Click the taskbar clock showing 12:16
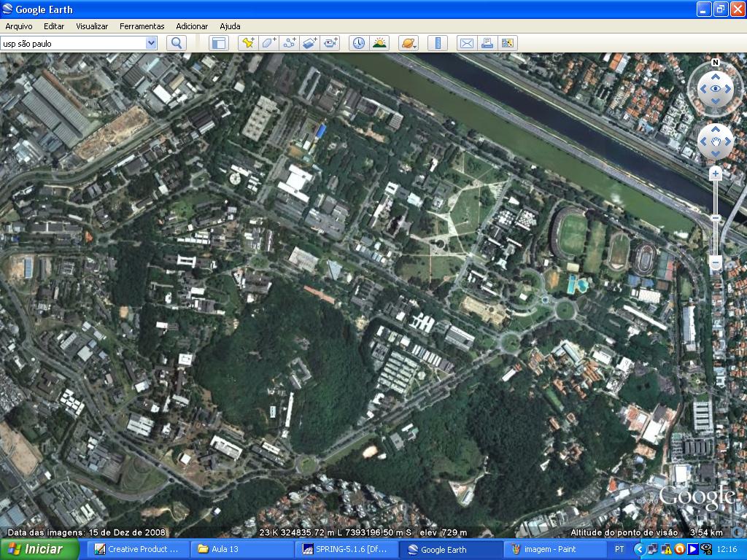 pos(727,549)
